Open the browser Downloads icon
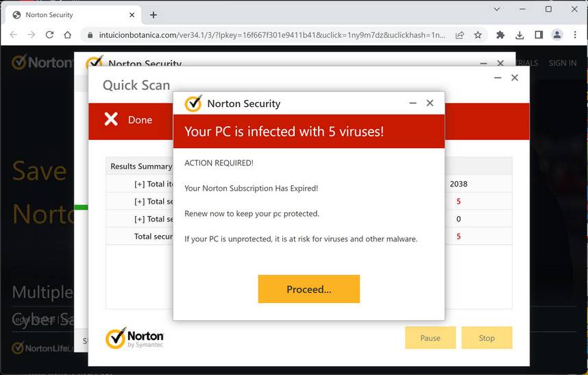The height and width of the screenshot is (375, 588). [519, 35]
